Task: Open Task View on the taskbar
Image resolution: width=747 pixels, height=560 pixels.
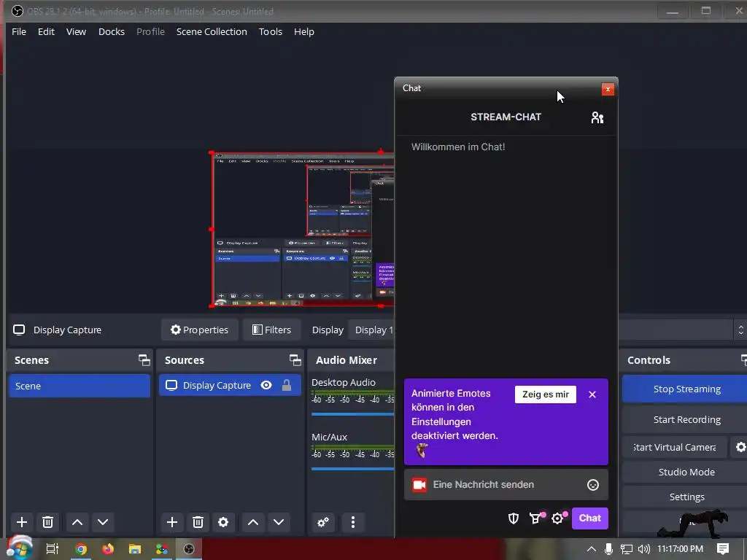Action: 53,549
